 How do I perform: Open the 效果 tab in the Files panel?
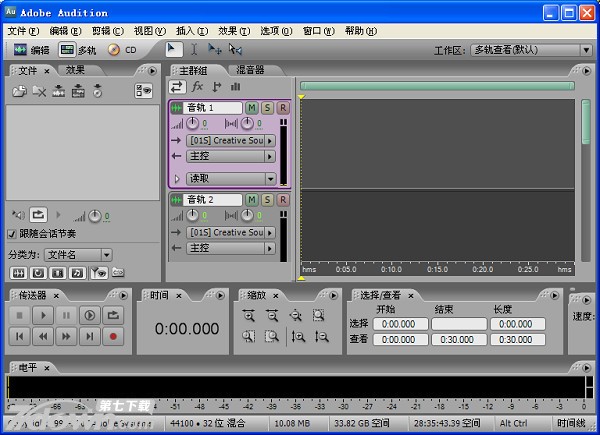pos(76,70)
